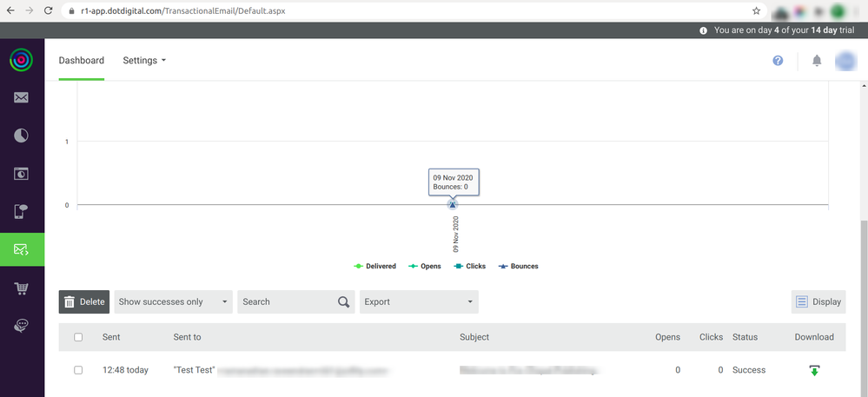This screenshot has height=397, width=868.
Task: Download the sent email report arrow
Action: click(x=814, y=370)
